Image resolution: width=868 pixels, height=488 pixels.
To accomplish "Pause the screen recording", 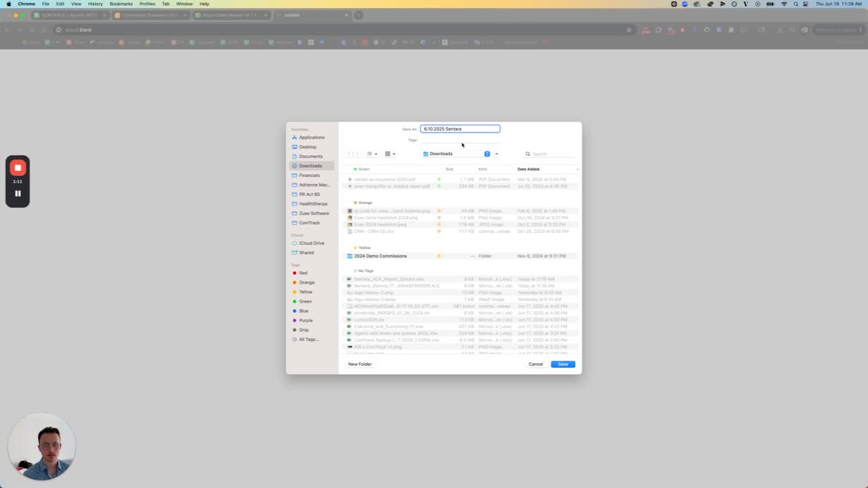I will click(x=18, y=194).
